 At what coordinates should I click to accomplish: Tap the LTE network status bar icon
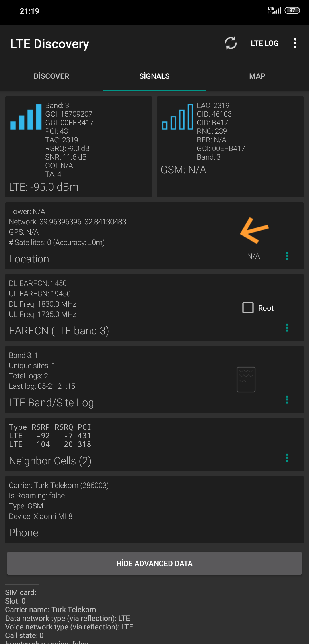[x=274, y=10]
